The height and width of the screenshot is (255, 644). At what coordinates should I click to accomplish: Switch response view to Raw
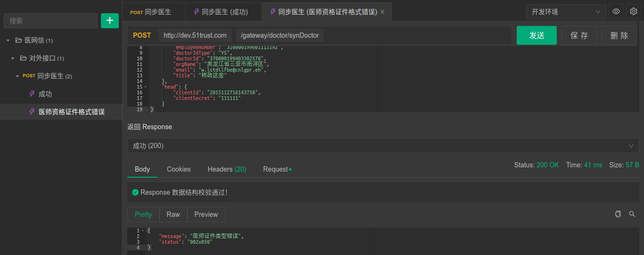click(173, 214)
